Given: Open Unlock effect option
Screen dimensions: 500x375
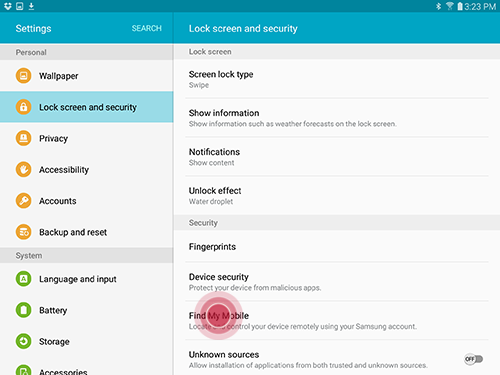Looking at the screenshot, I should (x=337, y=196).
